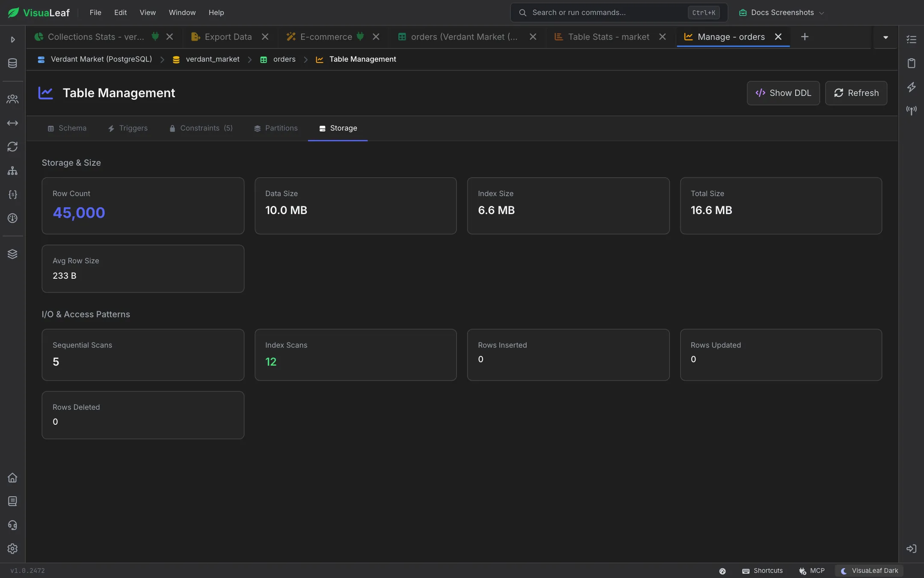Open the Partitions tab
Image resolution: width=924 pixels, height=578 pixels.
(276, 128)
